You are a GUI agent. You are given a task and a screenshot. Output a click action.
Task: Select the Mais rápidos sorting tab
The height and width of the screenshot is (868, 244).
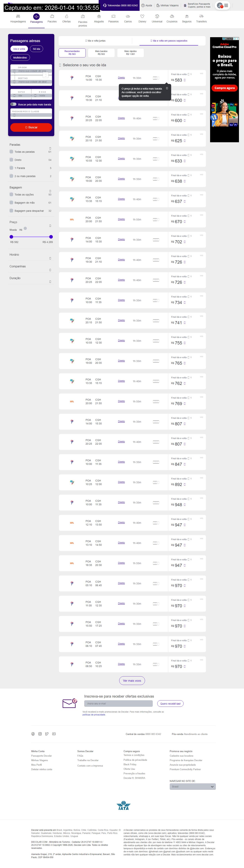[130, 53]
